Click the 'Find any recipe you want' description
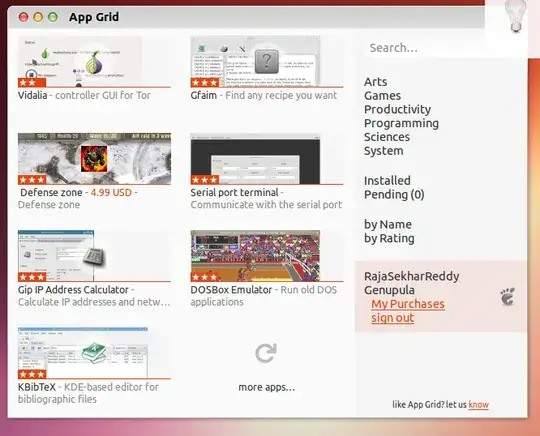 click(281, 95)
